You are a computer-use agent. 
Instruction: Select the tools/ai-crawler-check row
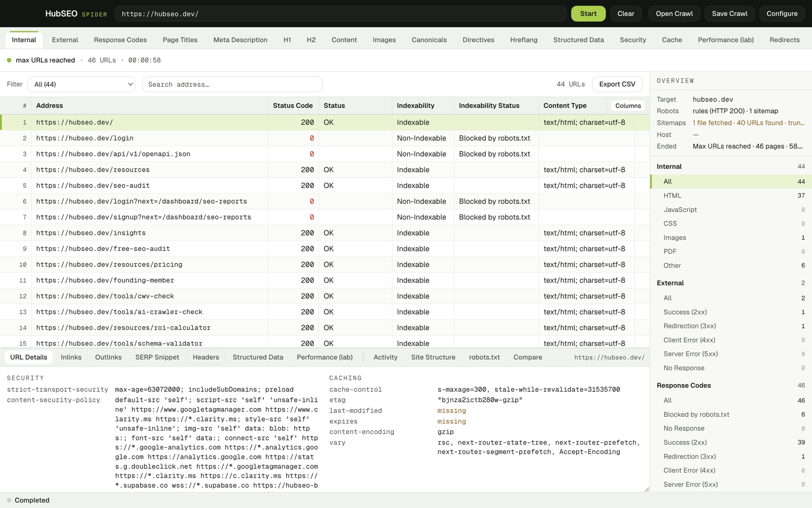[x=325, y=311]
